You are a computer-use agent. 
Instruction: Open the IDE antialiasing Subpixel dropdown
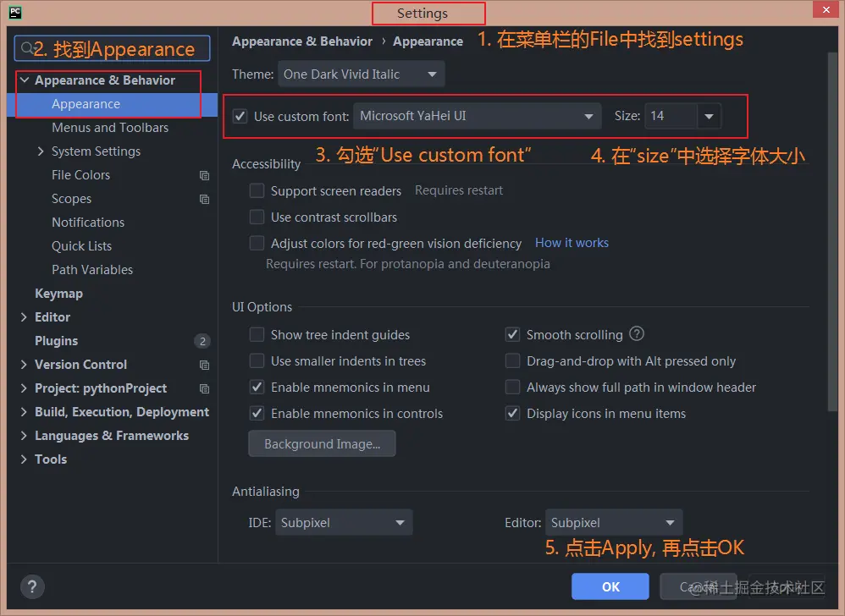click(344, 522)
